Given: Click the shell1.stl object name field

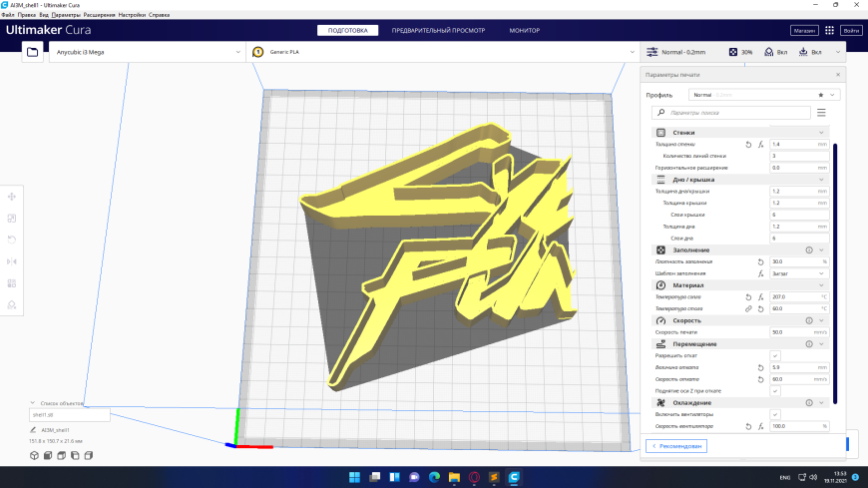Looking at the screenshot, I should (70, 415).
